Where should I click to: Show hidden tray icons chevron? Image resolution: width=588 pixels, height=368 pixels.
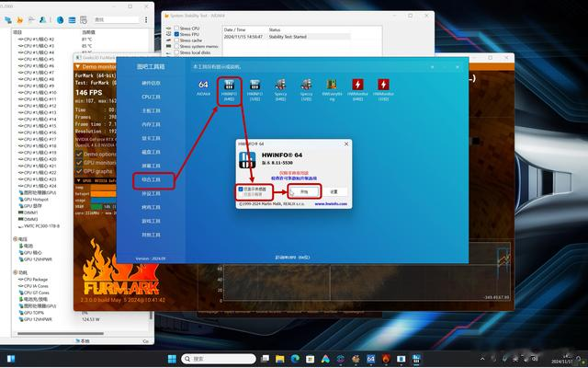click(x=482, y=359)
